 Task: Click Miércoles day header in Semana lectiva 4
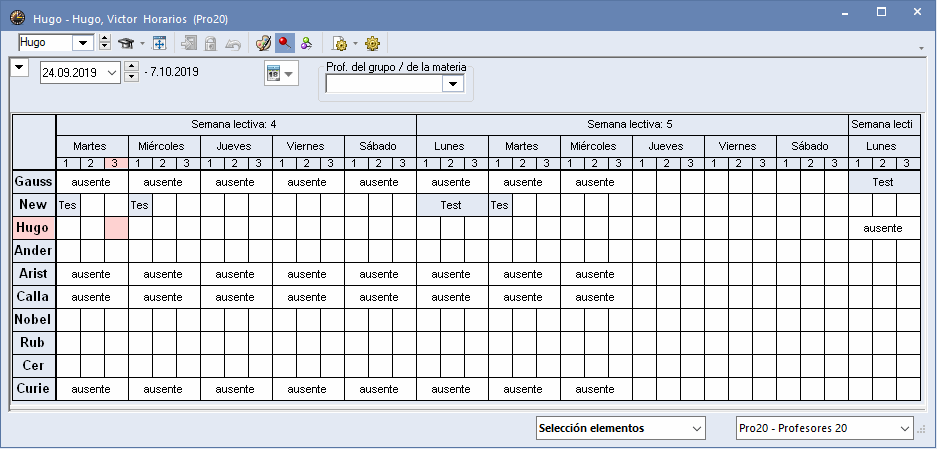coord(164,146)
